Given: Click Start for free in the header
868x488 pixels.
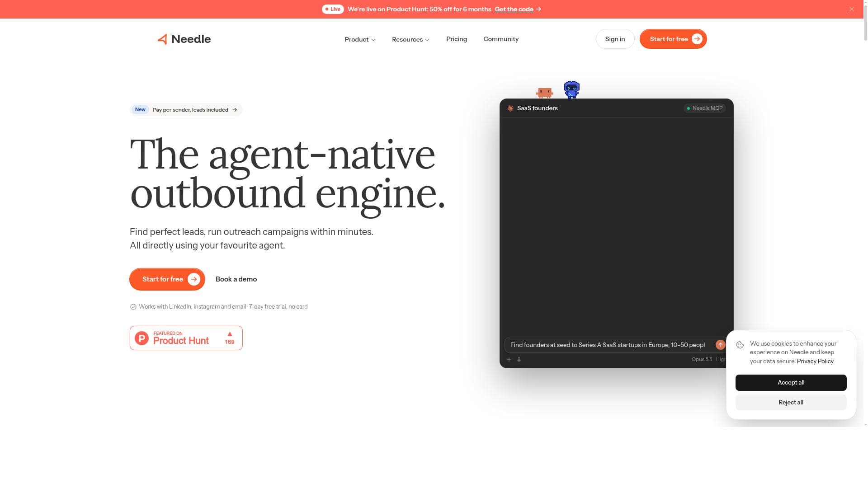Looking at the screenshot, I should coord(673,39).
